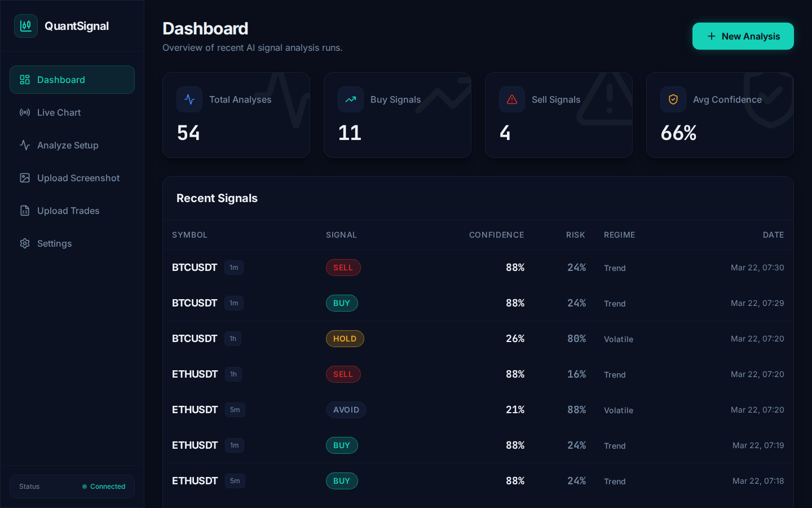Screen dimensions: 812x508
Task: Click the plus icon on New Analysis
Action: (712, 36)
